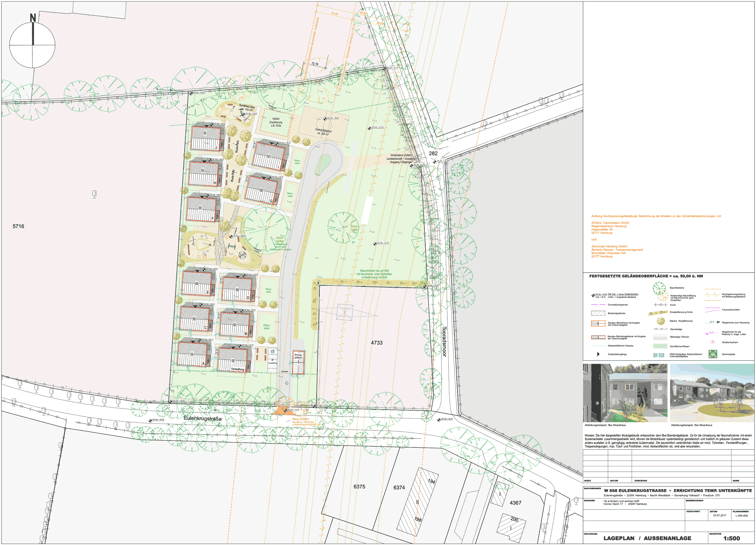
Task: Click the Gebäudeeingänge black triangle legend icon
Action: click(598, 354)
